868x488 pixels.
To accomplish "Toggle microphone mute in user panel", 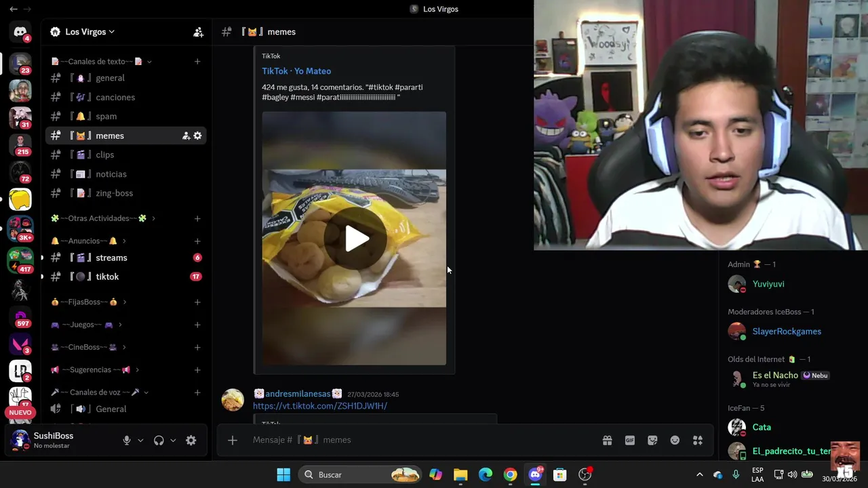I will pyautogui.click(x=126, y=441).
